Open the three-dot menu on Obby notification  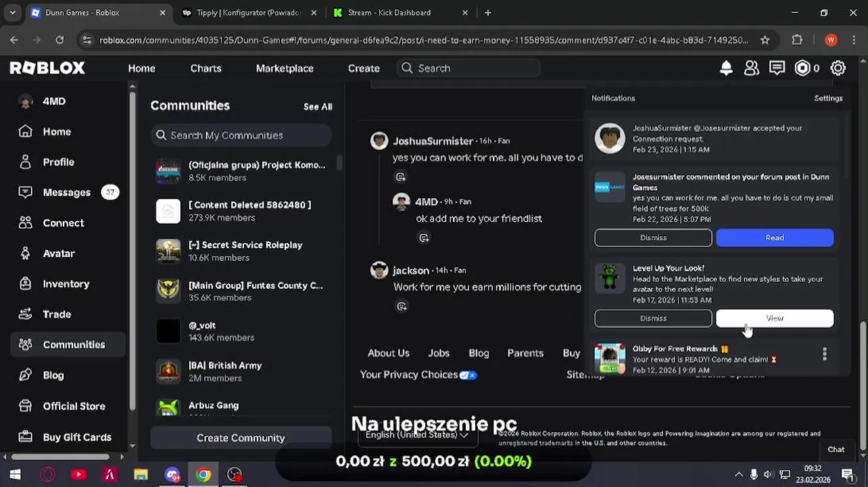click(x=824, y=354)
